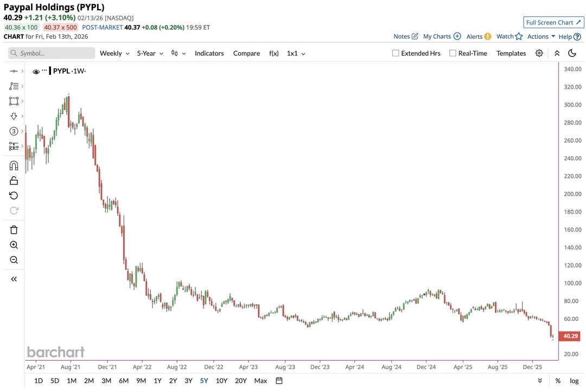586x392 pixels.
Task: Select the 1Y time range tab
Action: coord(157,381)
